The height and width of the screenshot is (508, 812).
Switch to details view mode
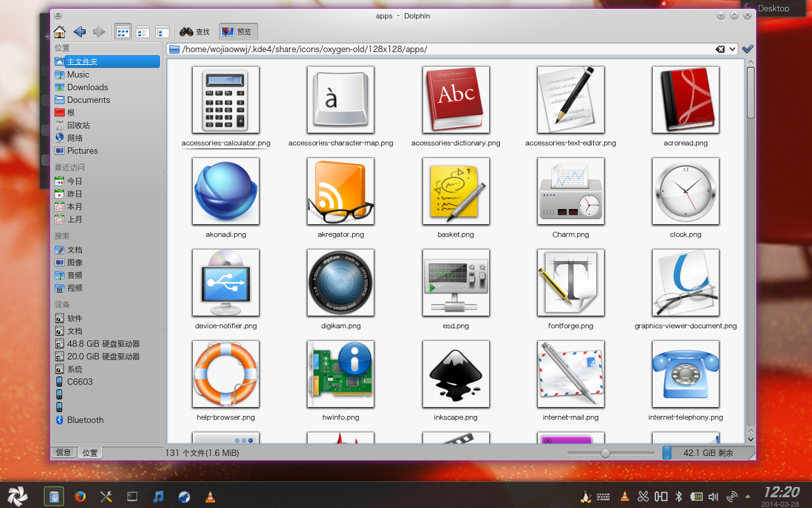point(162,32)
